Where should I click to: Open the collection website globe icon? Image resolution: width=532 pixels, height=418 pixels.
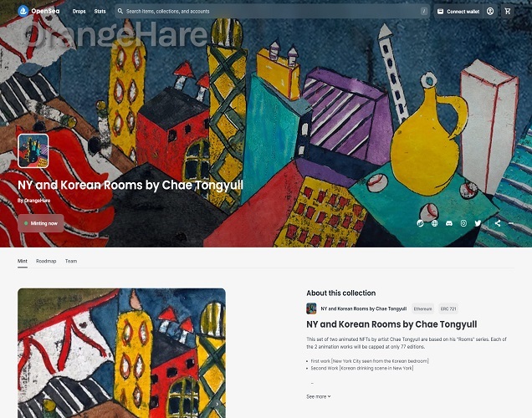click(x=435, y=223)
